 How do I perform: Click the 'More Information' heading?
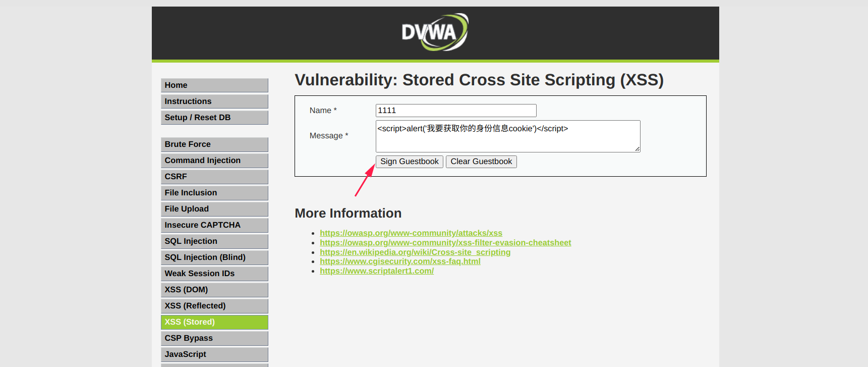coord(348,214)
